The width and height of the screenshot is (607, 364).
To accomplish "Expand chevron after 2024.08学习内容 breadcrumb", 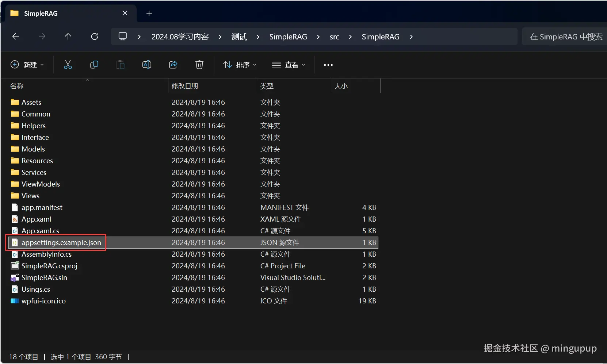I will coord(220,37).
